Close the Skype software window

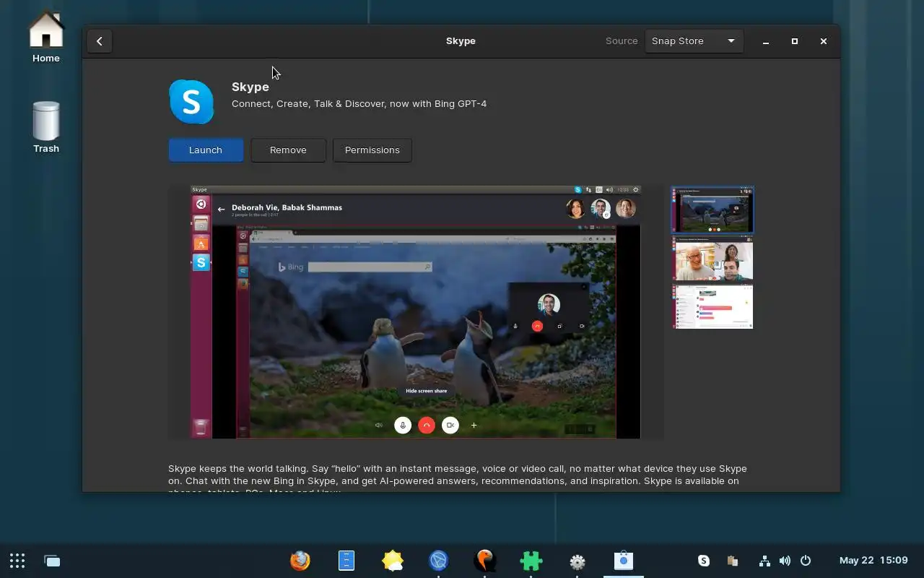click(824, 41)
